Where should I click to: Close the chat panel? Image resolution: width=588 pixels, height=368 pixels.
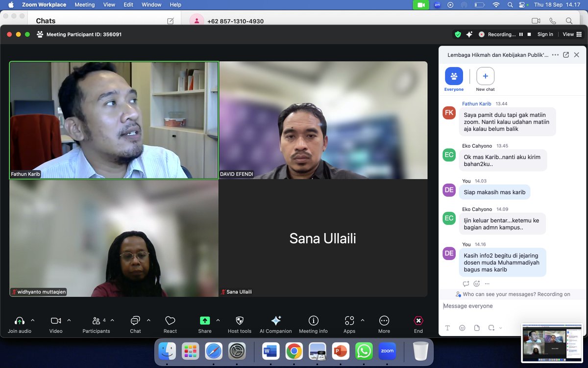pyautogui.click(x=577, y=55)
